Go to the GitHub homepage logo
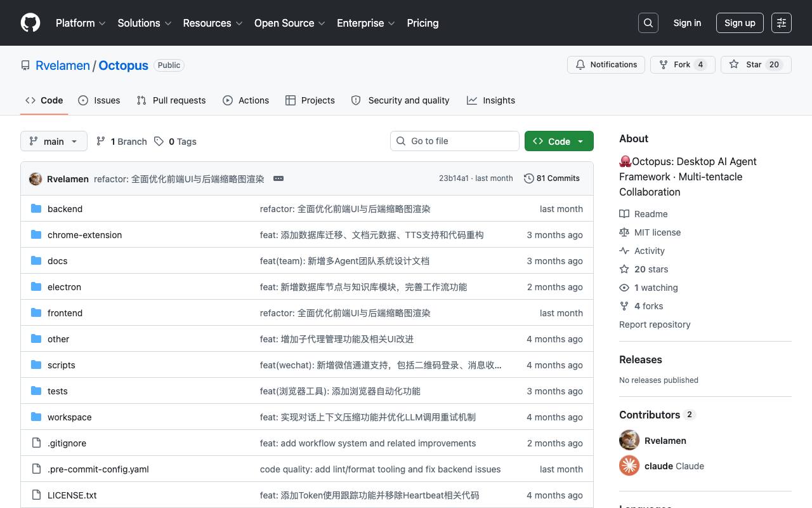812x508 pixels. pyautogui.click(x=30, y=23)
